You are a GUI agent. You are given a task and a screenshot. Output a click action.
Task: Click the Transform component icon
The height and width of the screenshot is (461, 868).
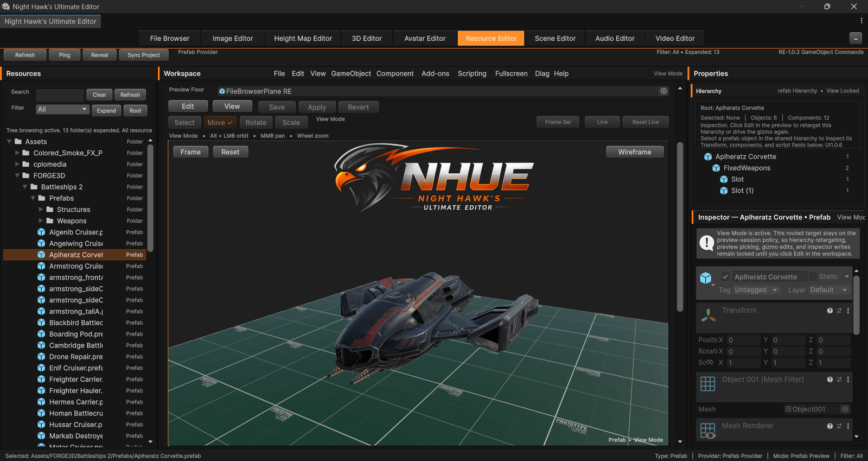click(708, 315)
